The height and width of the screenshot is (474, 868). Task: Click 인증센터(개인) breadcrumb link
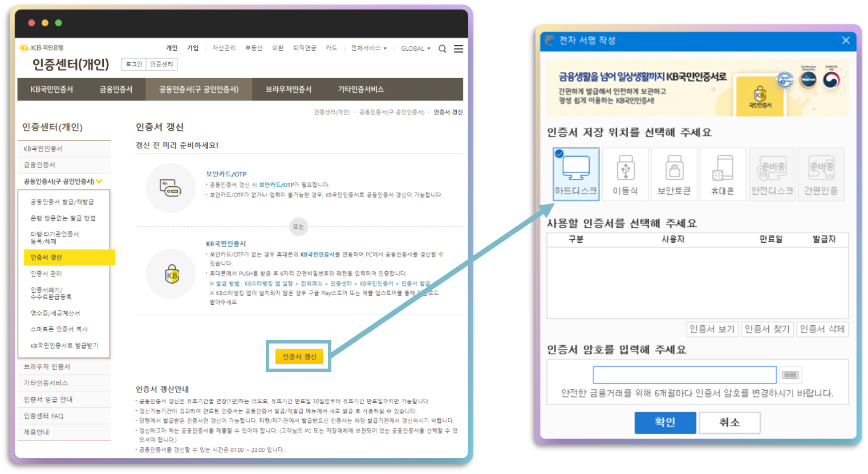point(332,112)
